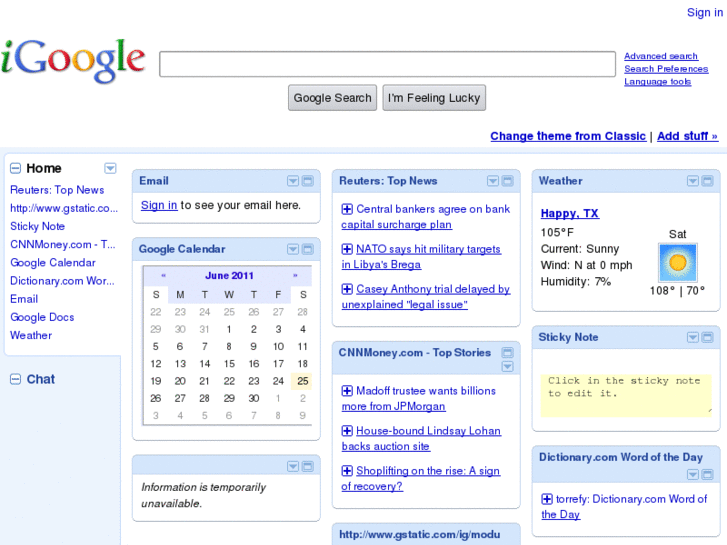Click the sunny weather icon for Saturday
727x545 pixels.
click(x=677, y=263)
